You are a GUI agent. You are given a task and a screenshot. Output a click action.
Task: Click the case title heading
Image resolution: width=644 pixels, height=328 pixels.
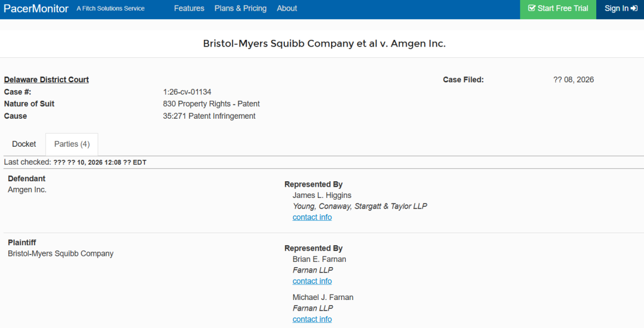click(324, 44)
